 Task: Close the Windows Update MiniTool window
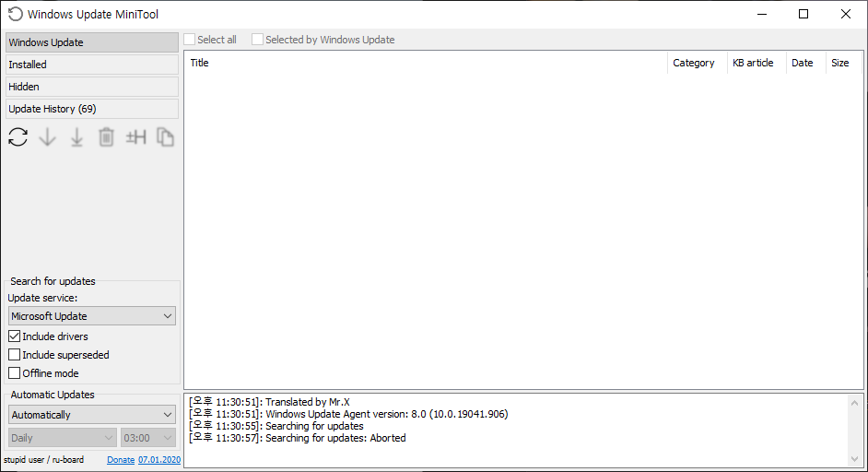click(x=846, y=14)
